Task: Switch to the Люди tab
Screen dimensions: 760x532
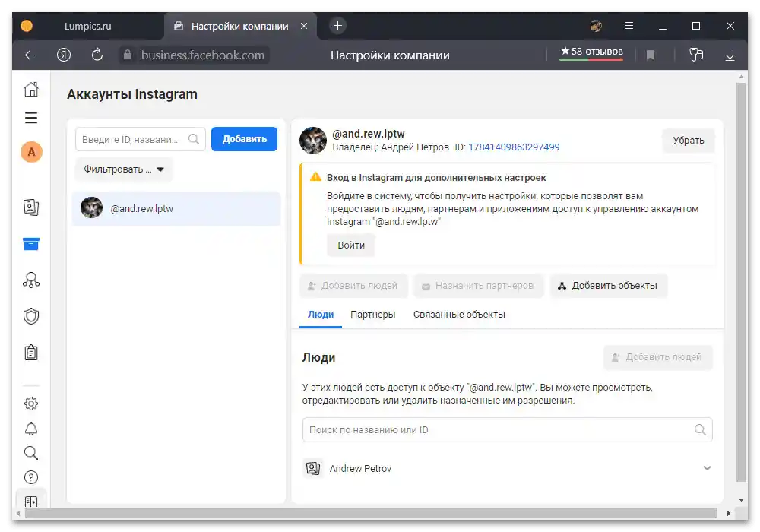Action: (x=321, y=315)
